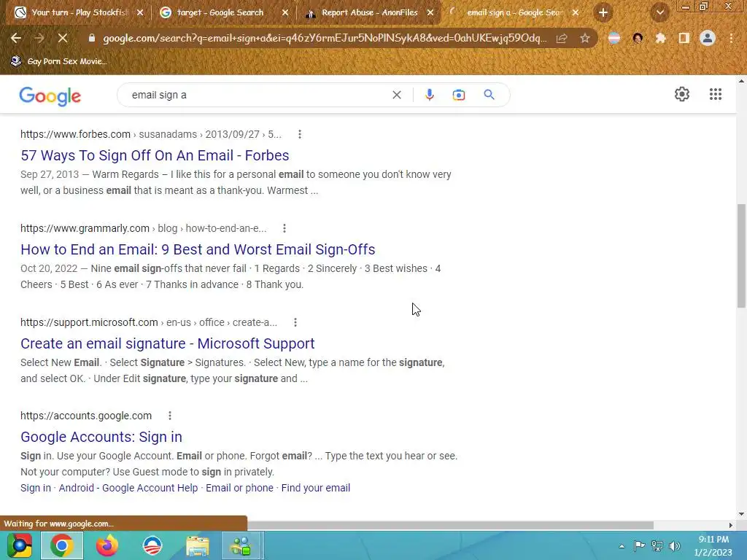Click the forward navigation arrow

39,38
